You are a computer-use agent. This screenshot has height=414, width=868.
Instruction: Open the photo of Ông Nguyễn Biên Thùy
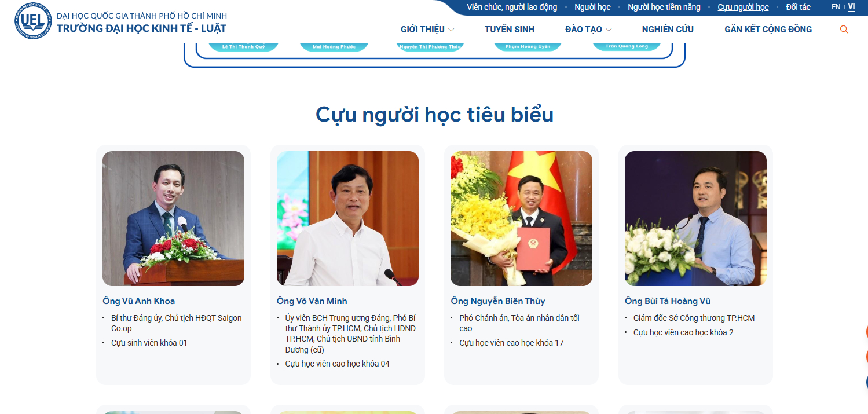[521, 218]
